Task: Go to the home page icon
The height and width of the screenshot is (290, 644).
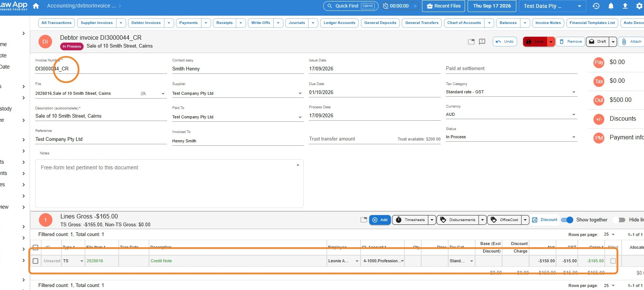Action: pos(36,6)
